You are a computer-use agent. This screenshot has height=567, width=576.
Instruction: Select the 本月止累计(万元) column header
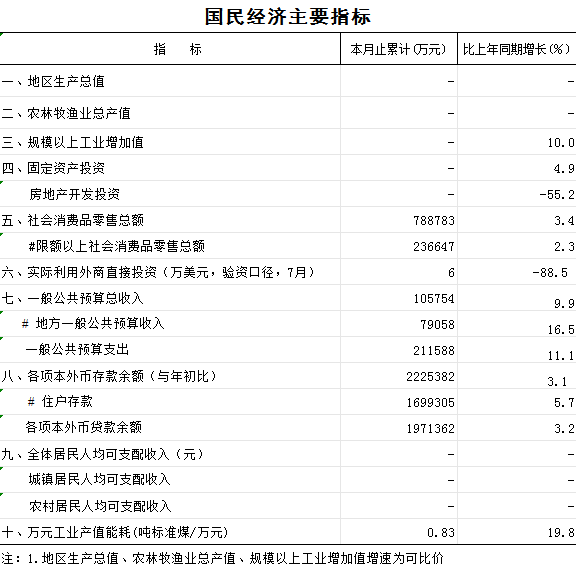(399, 49)
